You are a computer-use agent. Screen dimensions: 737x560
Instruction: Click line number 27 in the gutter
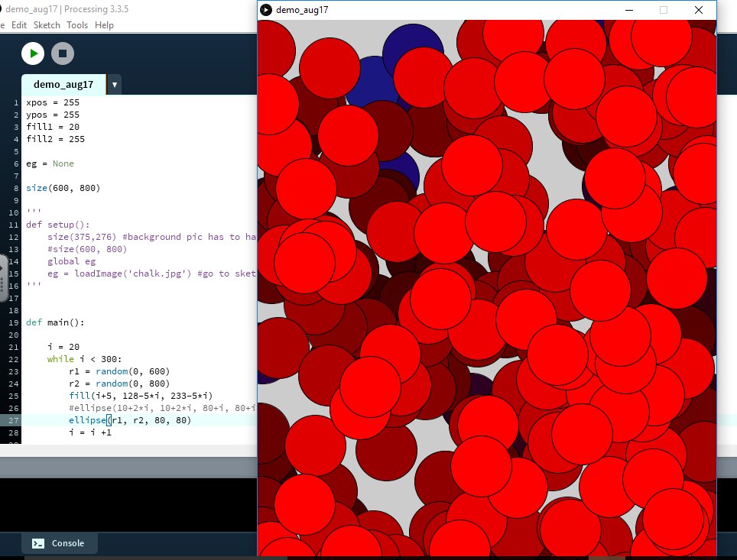coord(13,420)
